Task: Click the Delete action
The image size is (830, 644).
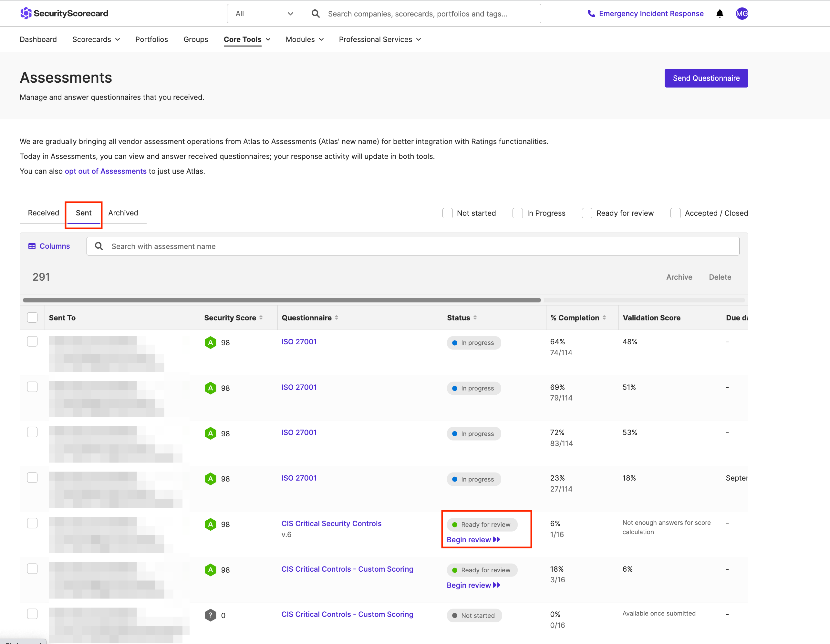Action: point(720,277)
